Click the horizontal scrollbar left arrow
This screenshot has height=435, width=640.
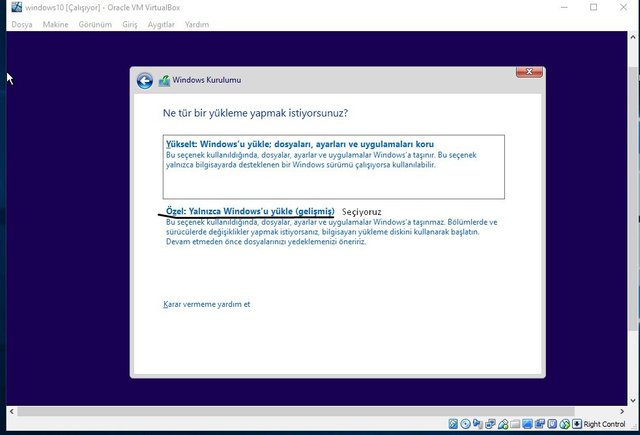point(12,411)
